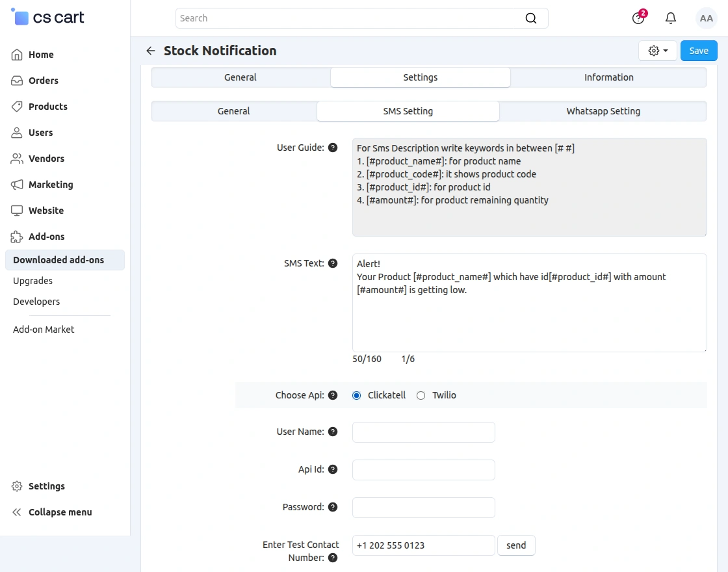Switch to the Whatsapp Setting tab
This screenshot has width=728, height=572.
603,111
